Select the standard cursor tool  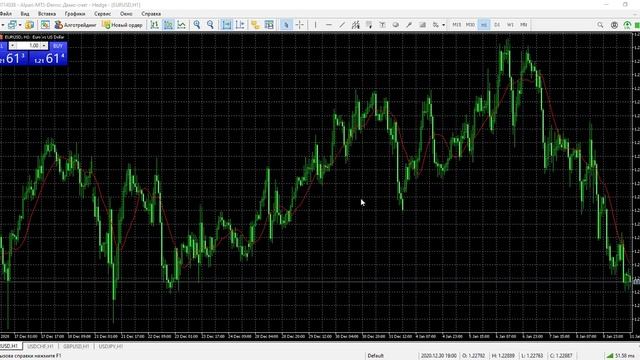tap(286, 25)
